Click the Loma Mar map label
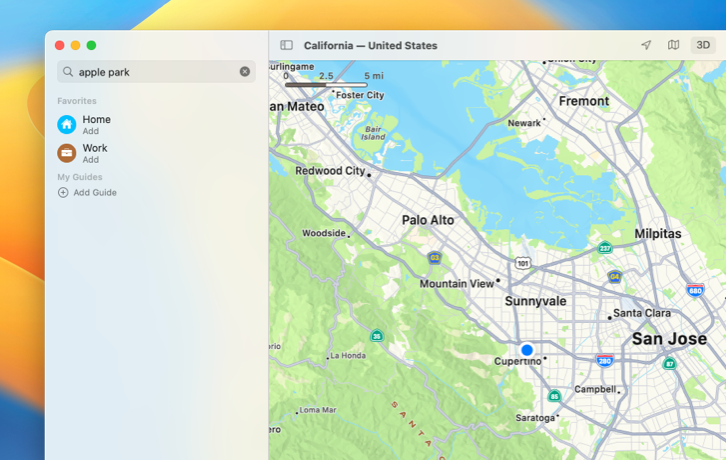Viewport: 726px width, 460px height. [318, 410]
